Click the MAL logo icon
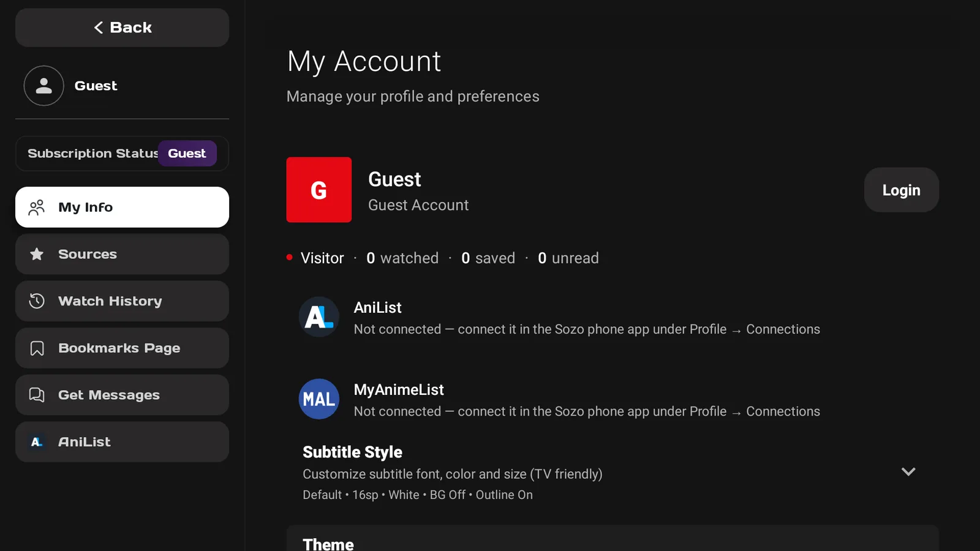The height and width of the screenshot is (551, 980). tap(318, 399)
